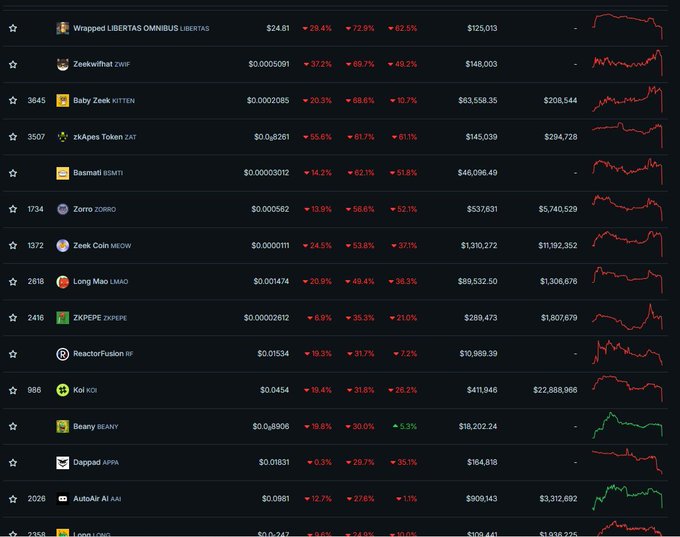
Task: Click Zeek Coin volume $1,310,272
Action: tap(479, 246)
